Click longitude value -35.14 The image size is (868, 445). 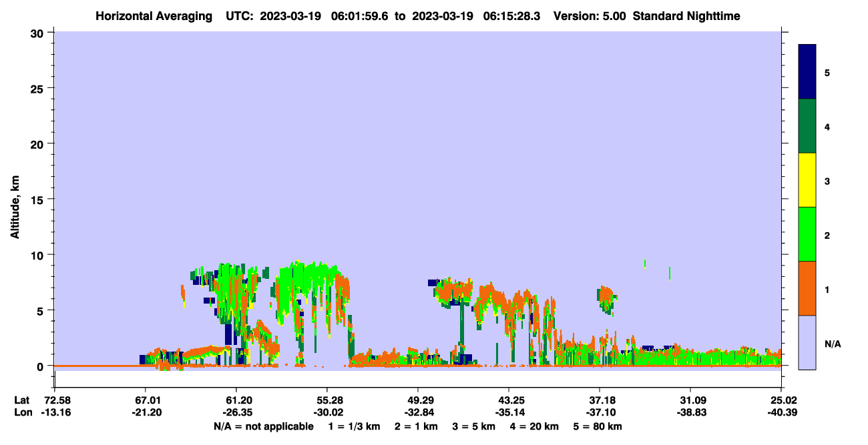pos(509,412)
